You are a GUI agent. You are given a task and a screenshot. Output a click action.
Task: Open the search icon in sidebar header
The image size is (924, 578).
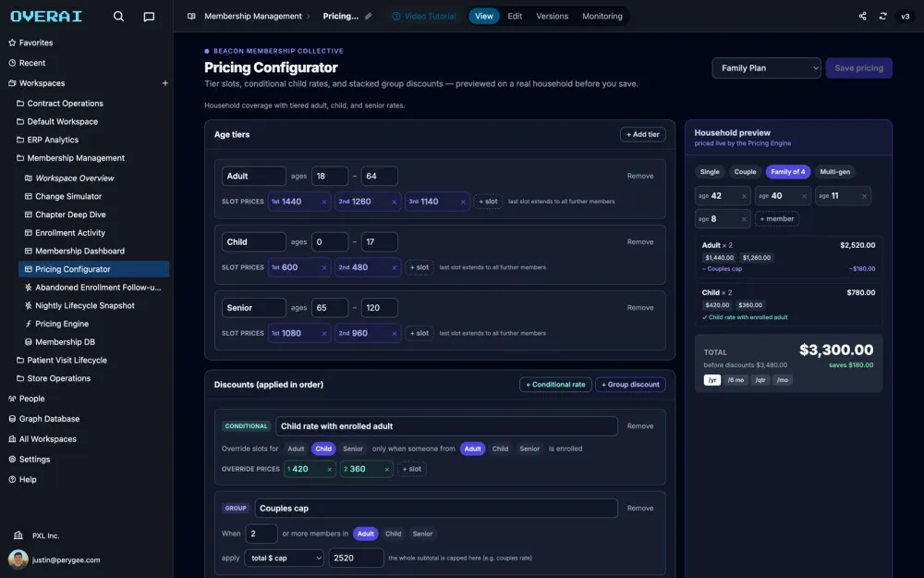click(118, 17)
